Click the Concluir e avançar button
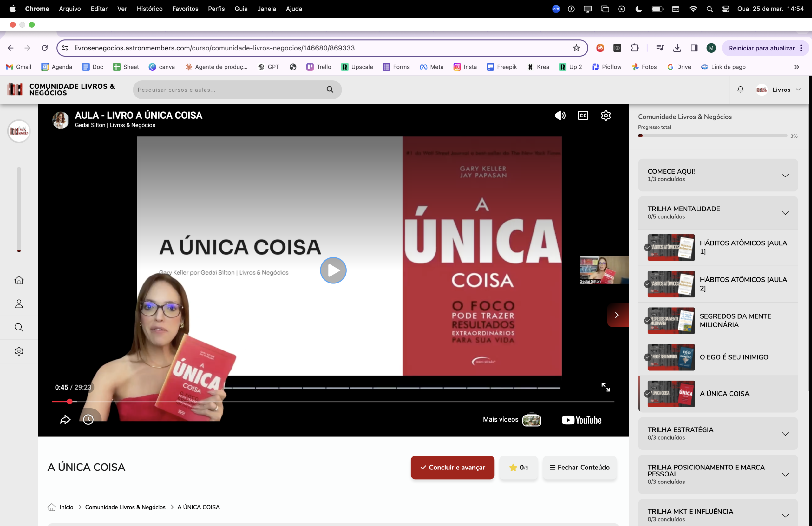 (452, 467)
